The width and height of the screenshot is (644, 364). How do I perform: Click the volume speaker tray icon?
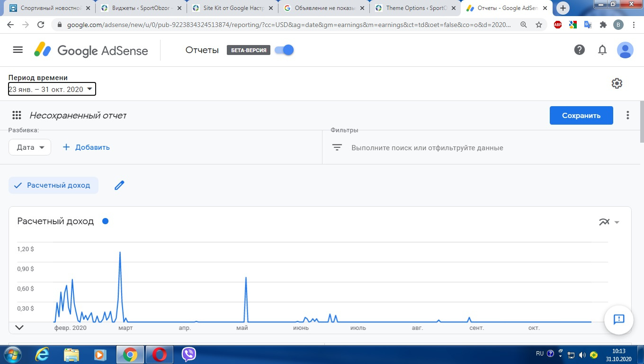(582, 355)
